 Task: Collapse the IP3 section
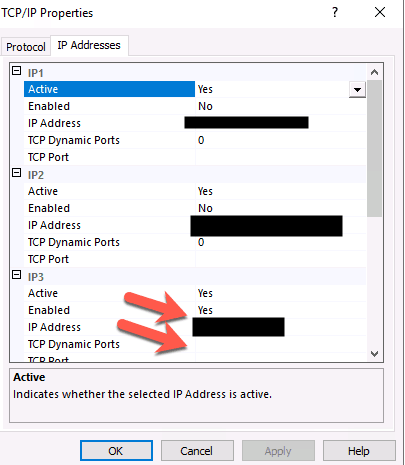(x=17, y=275)
